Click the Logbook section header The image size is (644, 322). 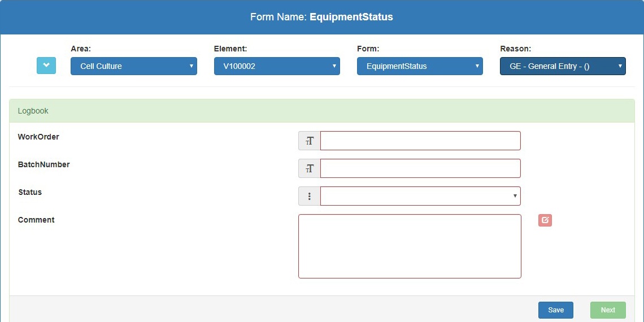coord(321,111)
